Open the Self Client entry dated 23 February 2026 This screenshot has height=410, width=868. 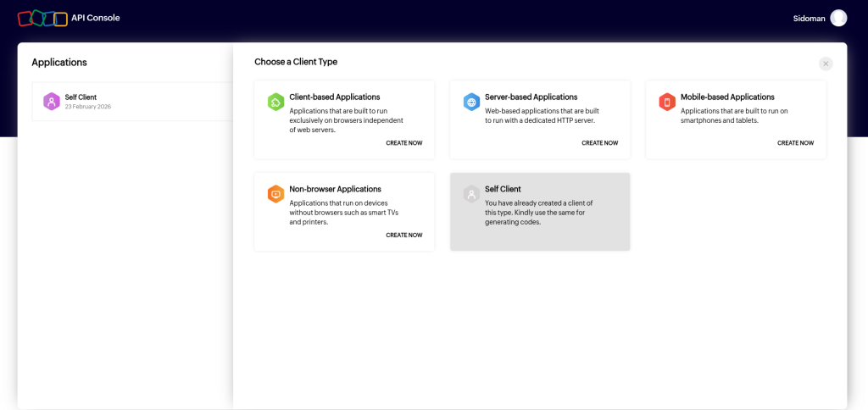(x=132, y=102)
